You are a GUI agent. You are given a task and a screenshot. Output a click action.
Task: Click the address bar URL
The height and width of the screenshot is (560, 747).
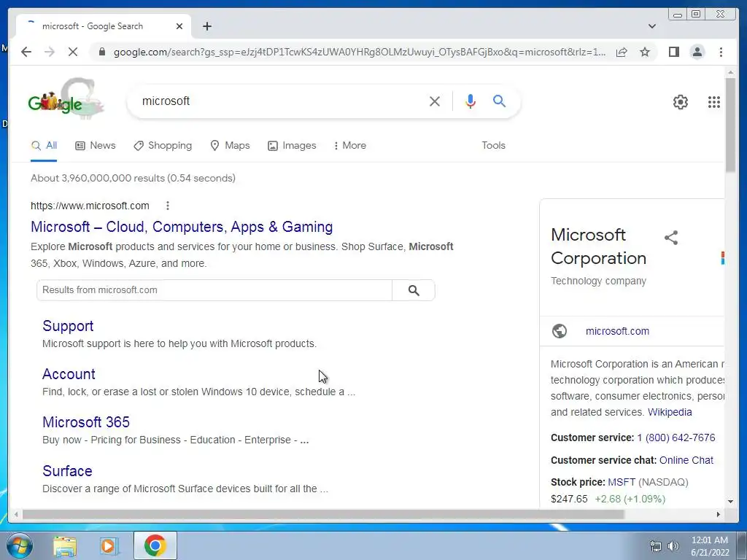point(360,52)
